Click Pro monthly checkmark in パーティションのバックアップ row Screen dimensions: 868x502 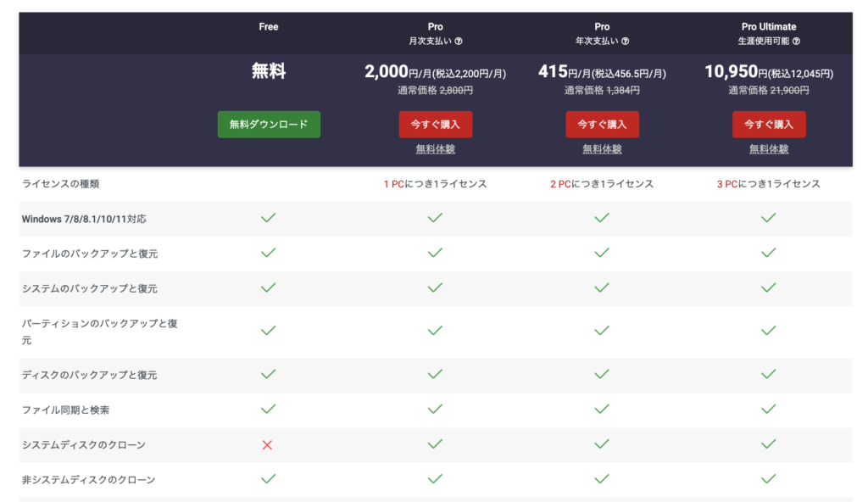(x=435, y=331)
